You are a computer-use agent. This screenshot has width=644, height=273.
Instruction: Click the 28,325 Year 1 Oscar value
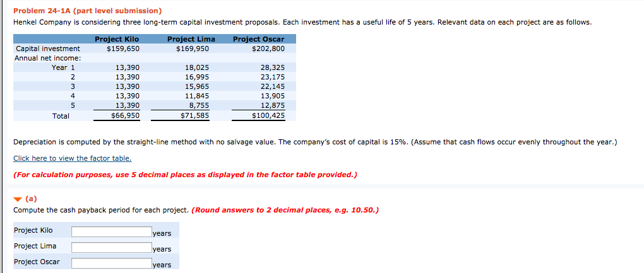point(273,67)
